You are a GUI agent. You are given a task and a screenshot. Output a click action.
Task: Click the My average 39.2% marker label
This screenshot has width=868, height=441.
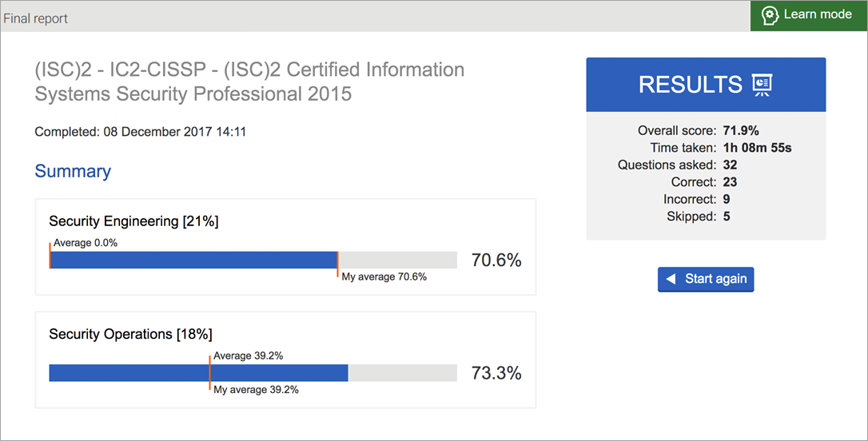256,390
